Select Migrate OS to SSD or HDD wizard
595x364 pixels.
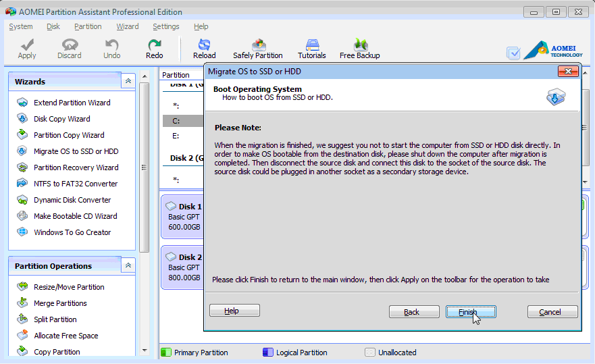point(76,151)
